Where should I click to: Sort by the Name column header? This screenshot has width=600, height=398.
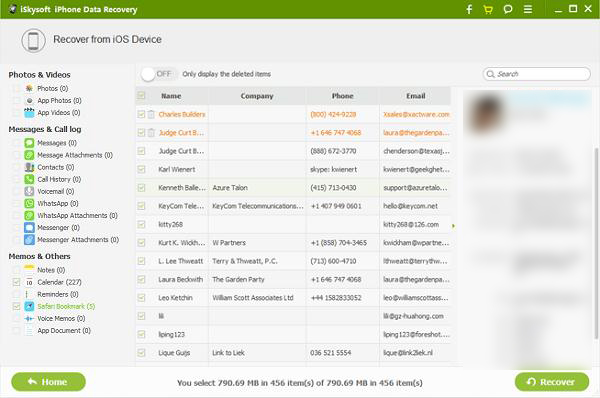[x=171, y=96]
